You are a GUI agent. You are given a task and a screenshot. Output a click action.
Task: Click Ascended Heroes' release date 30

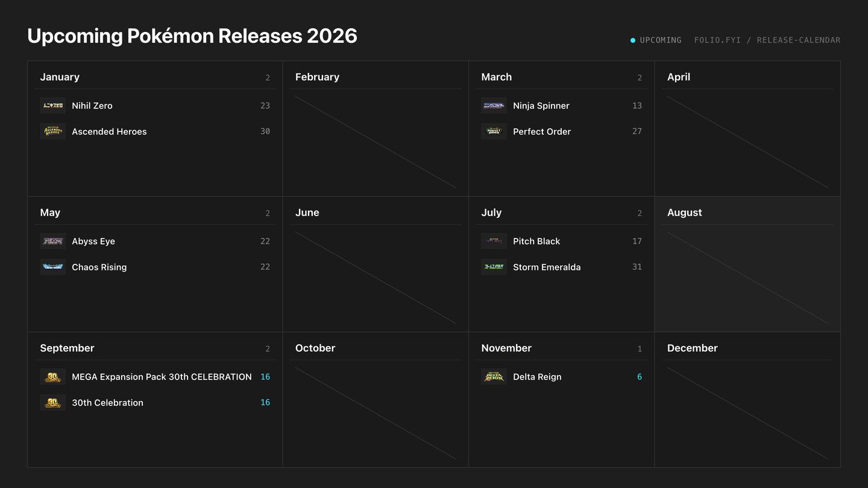coord(265,131)
